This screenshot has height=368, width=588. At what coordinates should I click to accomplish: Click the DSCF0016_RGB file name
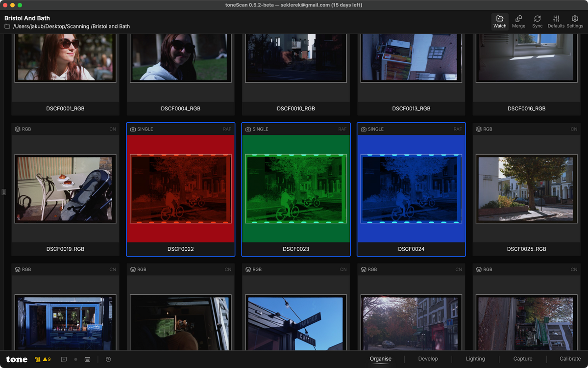pyautogui.click(x=527, y=108)
